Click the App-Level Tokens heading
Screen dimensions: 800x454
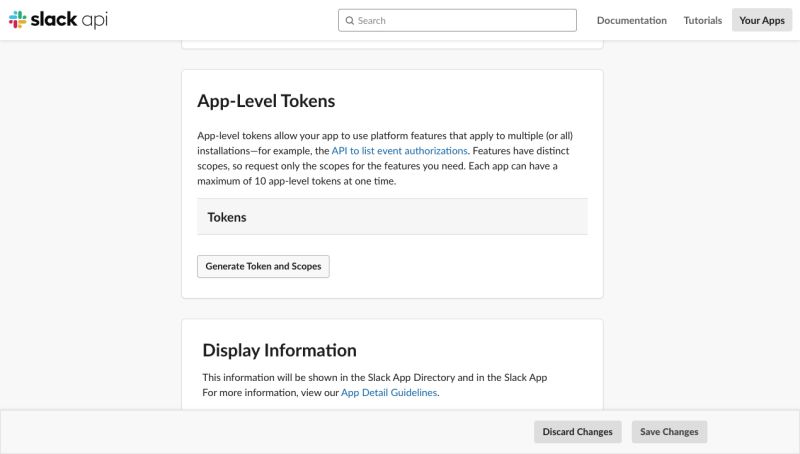coord(266,101)
